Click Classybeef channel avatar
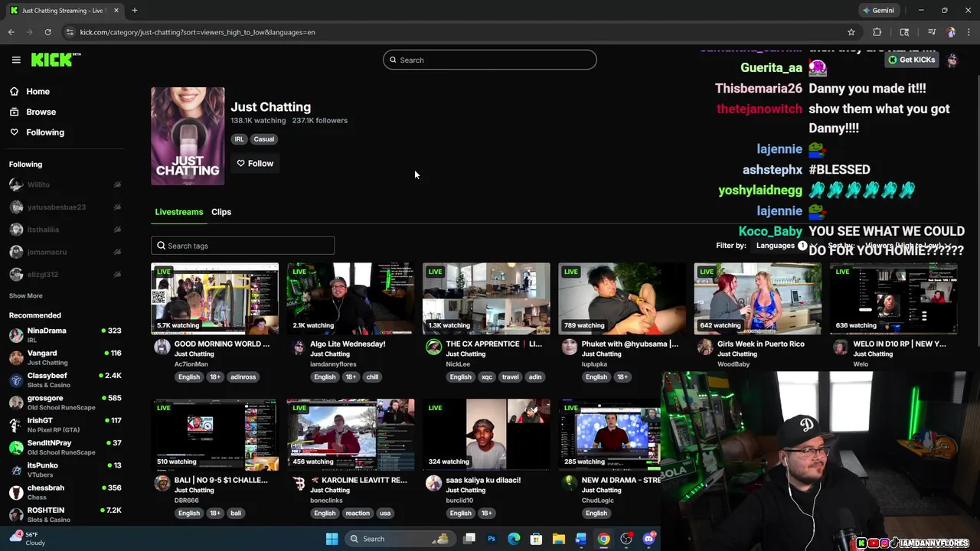Image resolution: width=980 pixels, height=551 pixels. [16, 380]
